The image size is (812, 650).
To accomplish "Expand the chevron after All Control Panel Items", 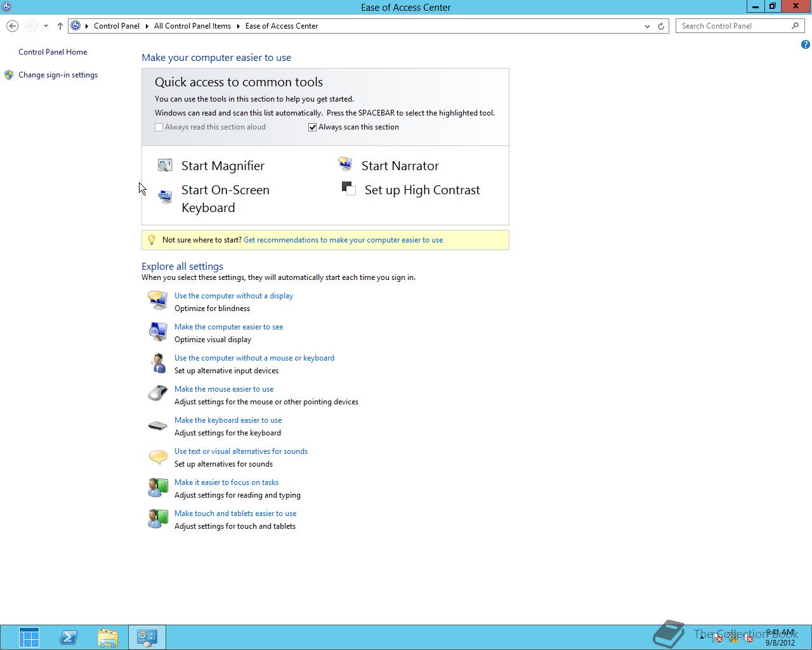I will tap(239, 26).
